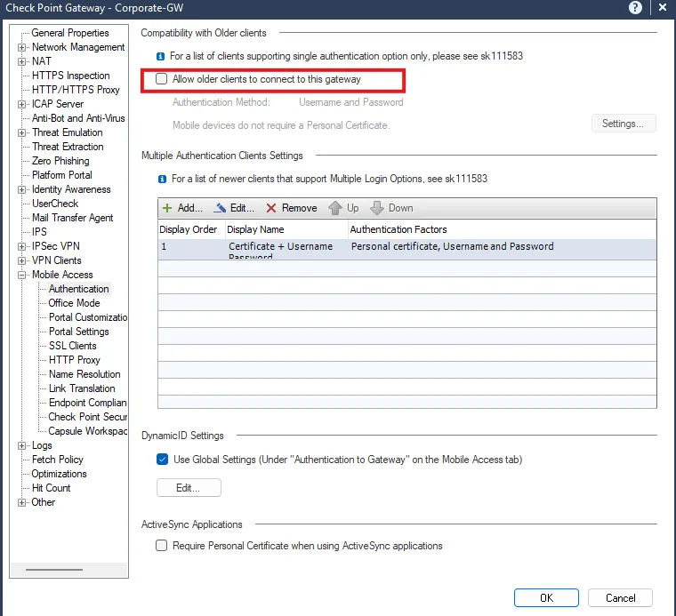Screen dimensions: 676x616
Task: Open Portal Customization page
Action: click(88, 317)
